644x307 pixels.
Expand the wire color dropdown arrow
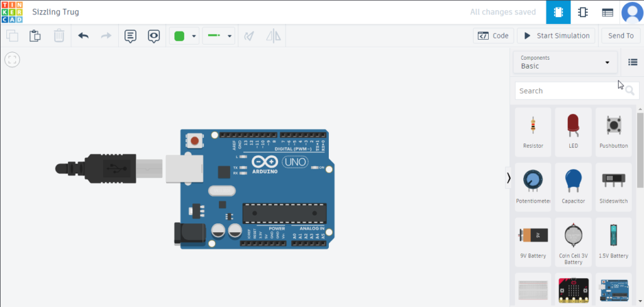tap(194, 36)
